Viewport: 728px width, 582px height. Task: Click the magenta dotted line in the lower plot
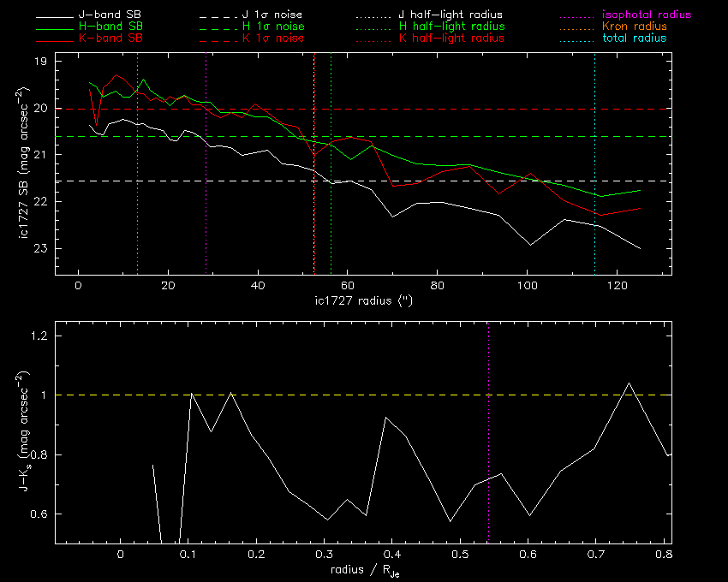(x=488, y=428)
